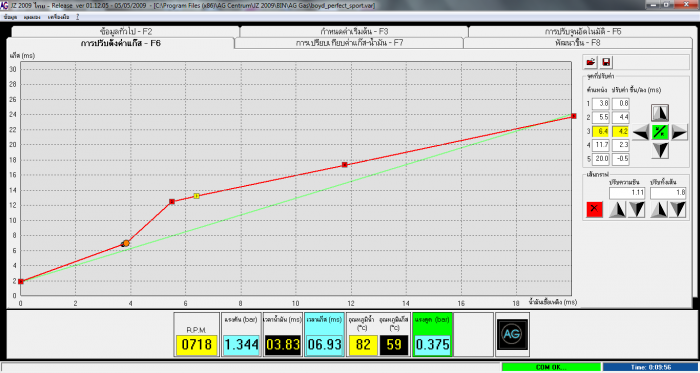This screenshot has width=700, height=373.
Task: Save the map with the floppy disk icon
Action: click(x=606, y=62)
